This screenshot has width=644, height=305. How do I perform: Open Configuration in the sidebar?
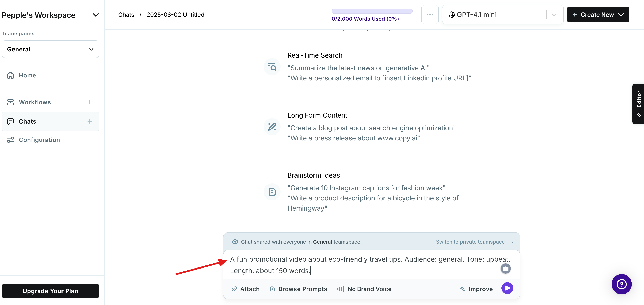pos(39,140)
